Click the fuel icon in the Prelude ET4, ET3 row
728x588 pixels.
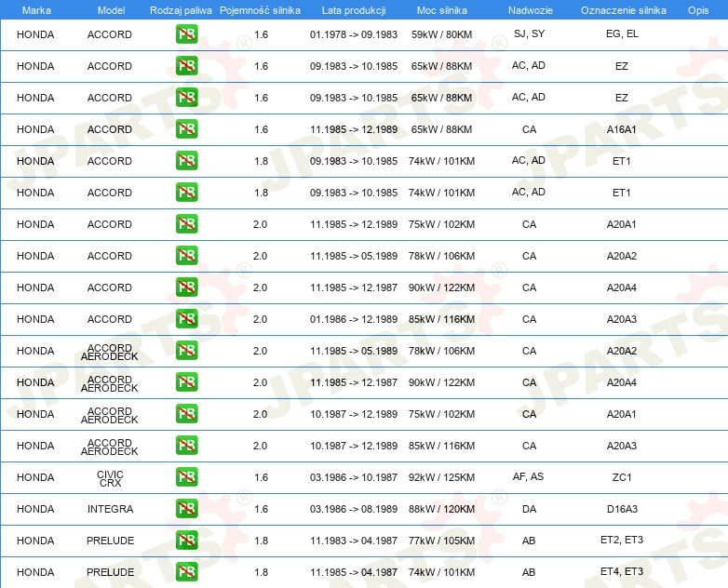click(186, 571)
